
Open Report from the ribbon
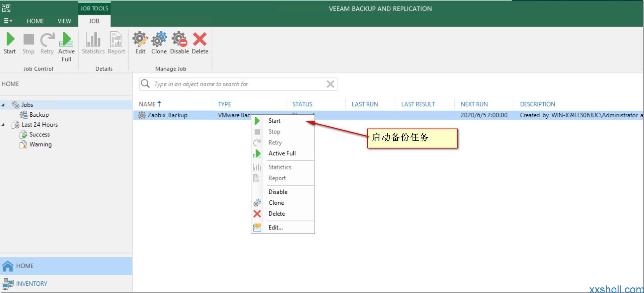coord(116,43)
